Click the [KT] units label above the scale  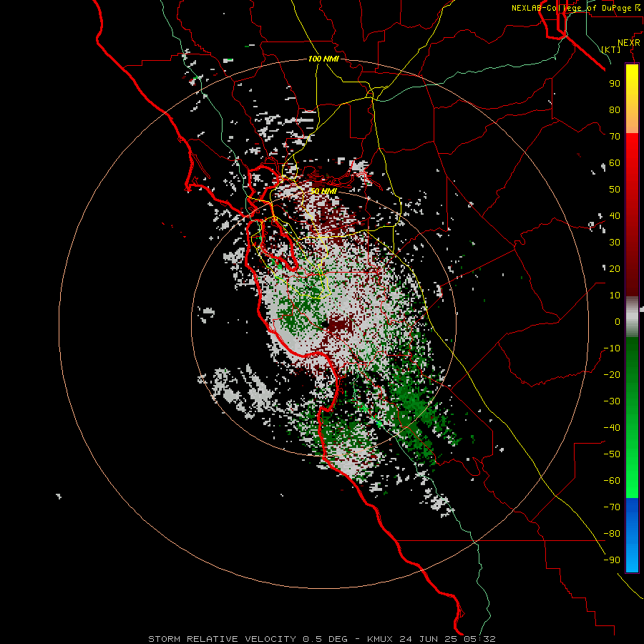pos(611,49)
